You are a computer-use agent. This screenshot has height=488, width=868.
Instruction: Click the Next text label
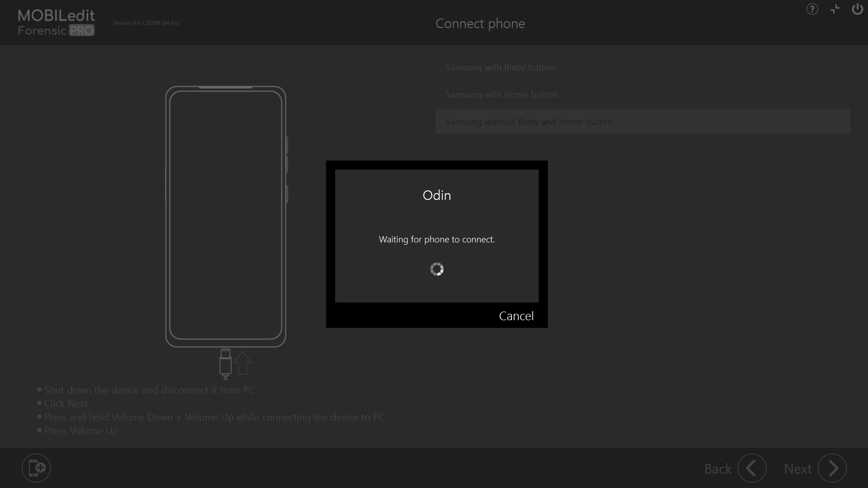tap(797, 469)
